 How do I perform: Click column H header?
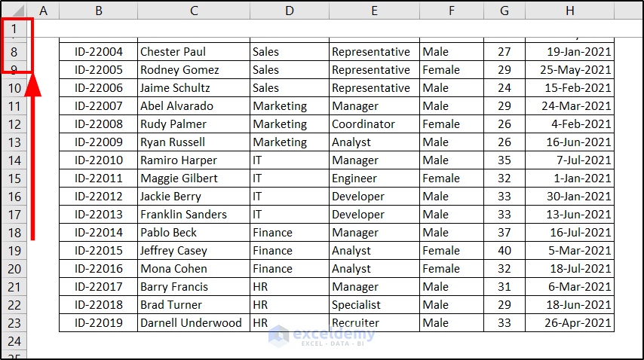coord(569,11)
